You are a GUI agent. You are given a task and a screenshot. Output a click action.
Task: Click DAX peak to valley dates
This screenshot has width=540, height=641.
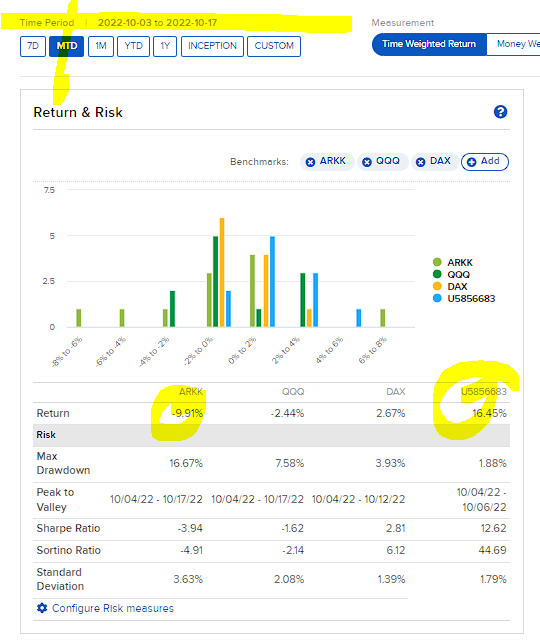coord(359,499)
